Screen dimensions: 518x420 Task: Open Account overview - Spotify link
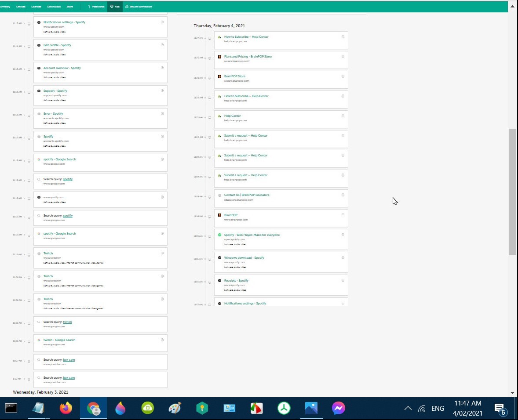point(62,68)
